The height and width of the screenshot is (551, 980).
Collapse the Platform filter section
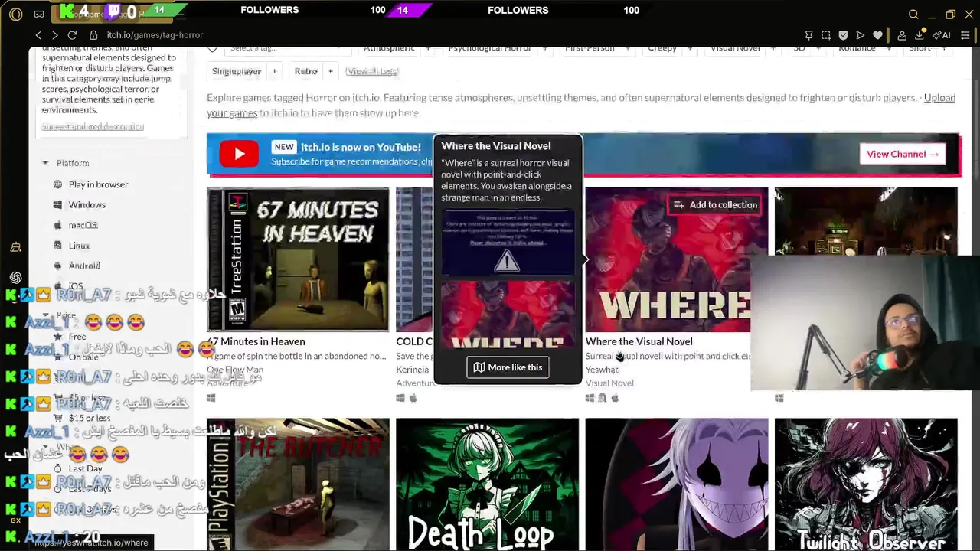(66, 163)
